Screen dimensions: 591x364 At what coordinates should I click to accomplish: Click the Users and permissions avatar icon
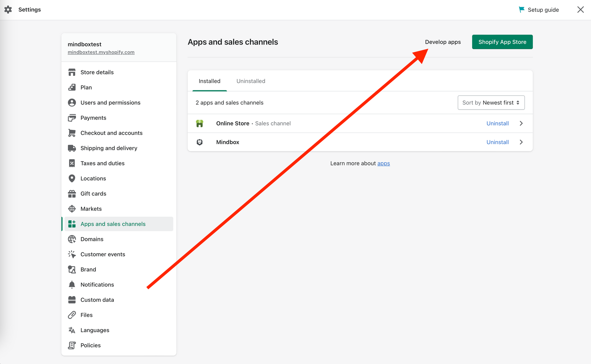click(x=72, y=102)
